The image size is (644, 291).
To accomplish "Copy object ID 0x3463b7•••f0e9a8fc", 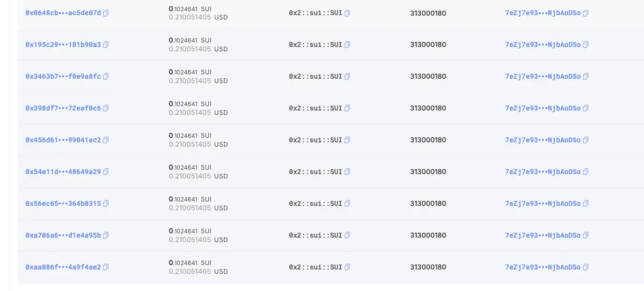I will [106, 77].
